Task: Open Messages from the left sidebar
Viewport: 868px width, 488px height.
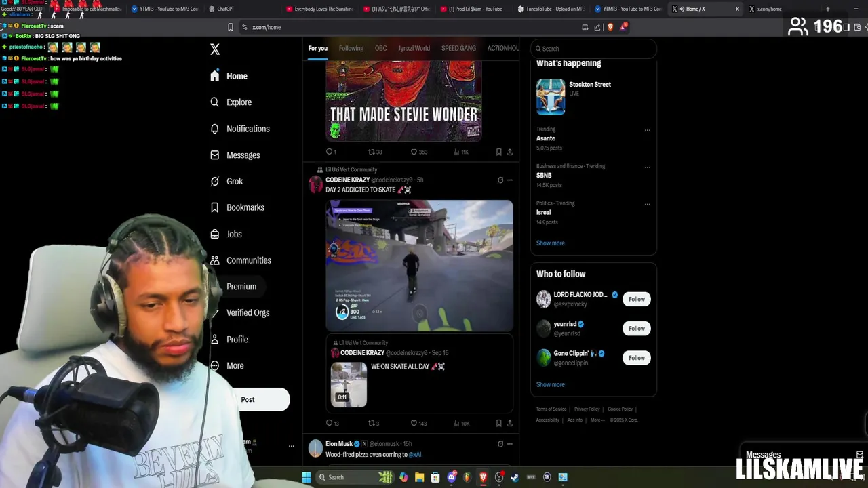Action: (235, 155)
